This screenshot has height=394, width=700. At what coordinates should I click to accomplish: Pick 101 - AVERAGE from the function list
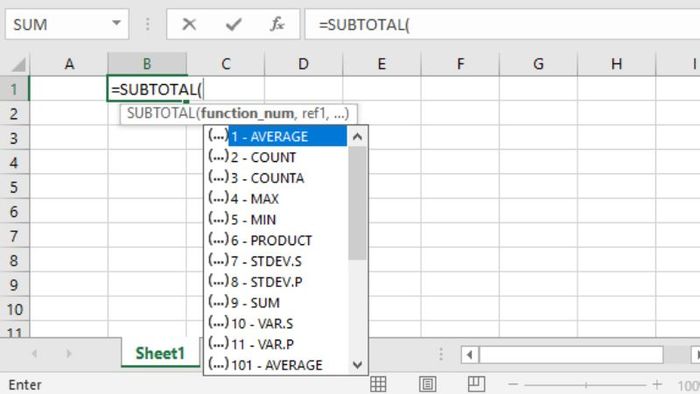275,365
